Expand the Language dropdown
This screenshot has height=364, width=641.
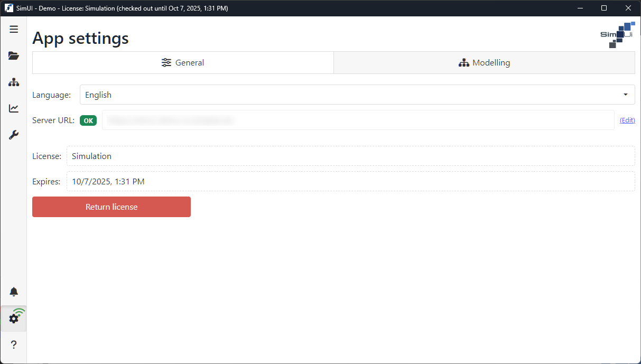pos(357,95)
